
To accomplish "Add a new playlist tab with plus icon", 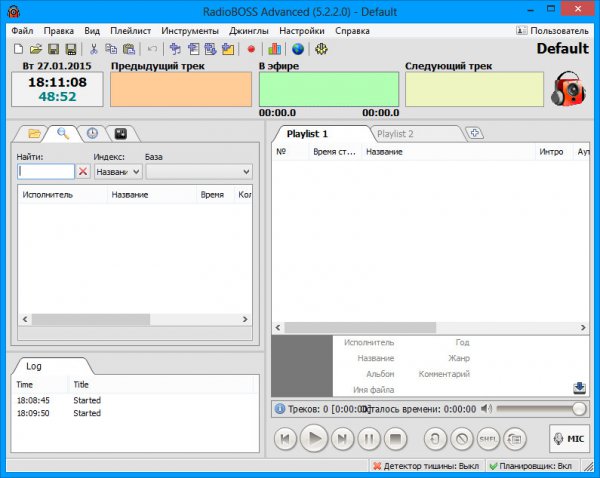I will pos(475,133).
